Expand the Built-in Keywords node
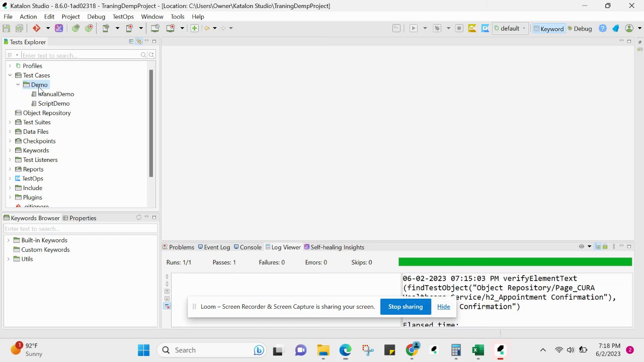The width and height of the screenshot is (644, 362). tap(8, 240)
